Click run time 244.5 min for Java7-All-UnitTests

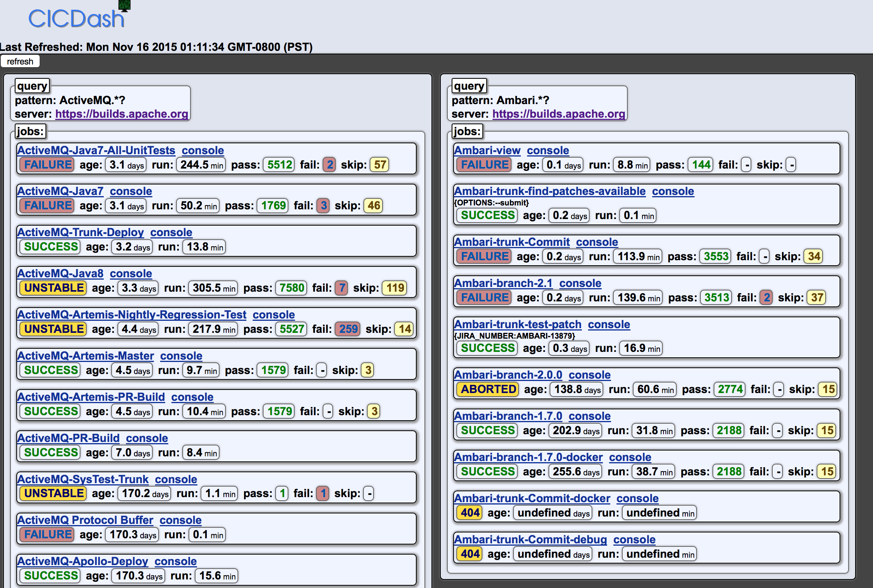[x=201, y=165]
